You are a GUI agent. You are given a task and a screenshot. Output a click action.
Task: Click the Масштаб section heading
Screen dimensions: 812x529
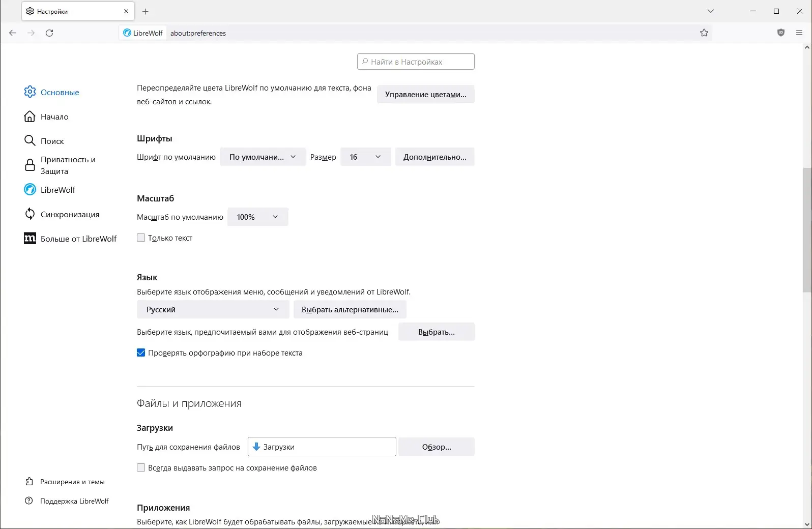(156, 198)
